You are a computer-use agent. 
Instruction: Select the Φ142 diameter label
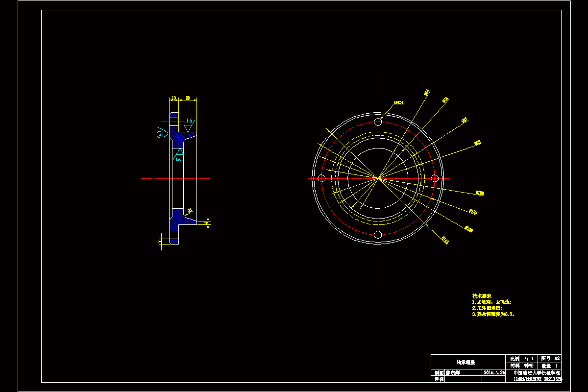click(x=445, y=239)
